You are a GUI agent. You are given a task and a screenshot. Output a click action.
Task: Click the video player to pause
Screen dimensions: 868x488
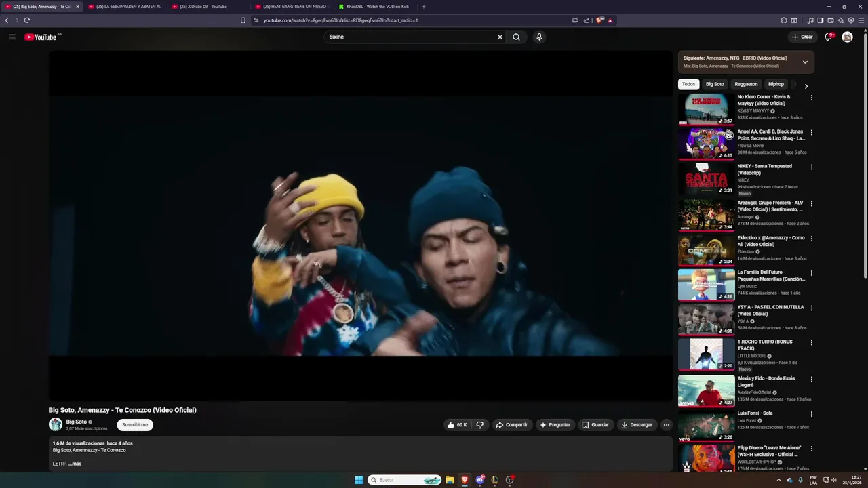click(360, 225)
